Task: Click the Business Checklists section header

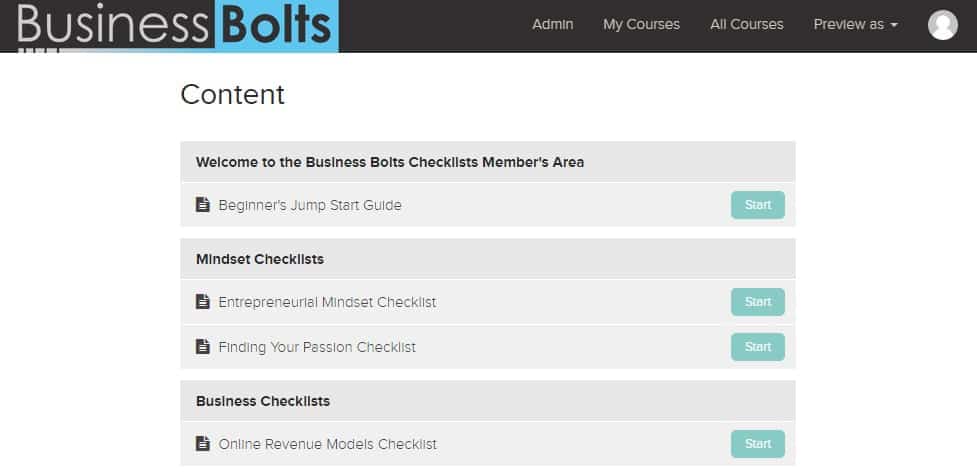Action: pos(263,401)
